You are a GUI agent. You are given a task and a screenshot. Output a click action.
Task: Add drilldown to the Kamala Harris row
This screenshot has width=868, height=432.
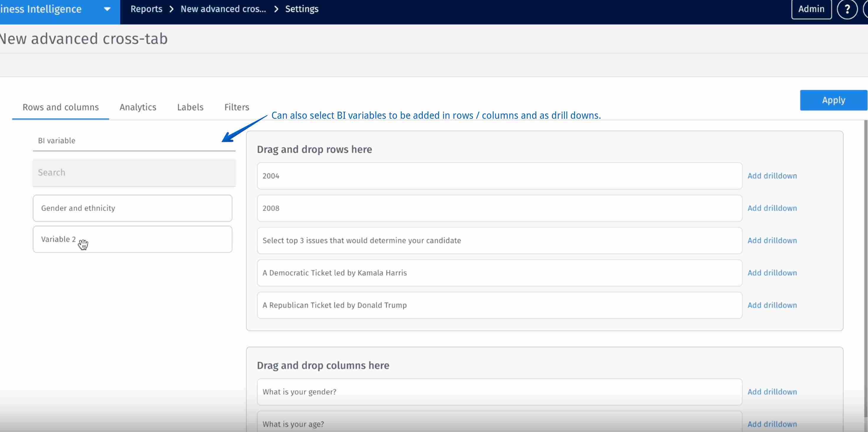click(772, 273)
